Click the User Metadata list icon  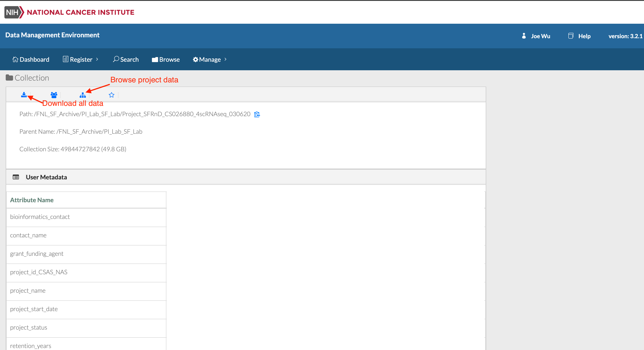(x=16, y=177)
